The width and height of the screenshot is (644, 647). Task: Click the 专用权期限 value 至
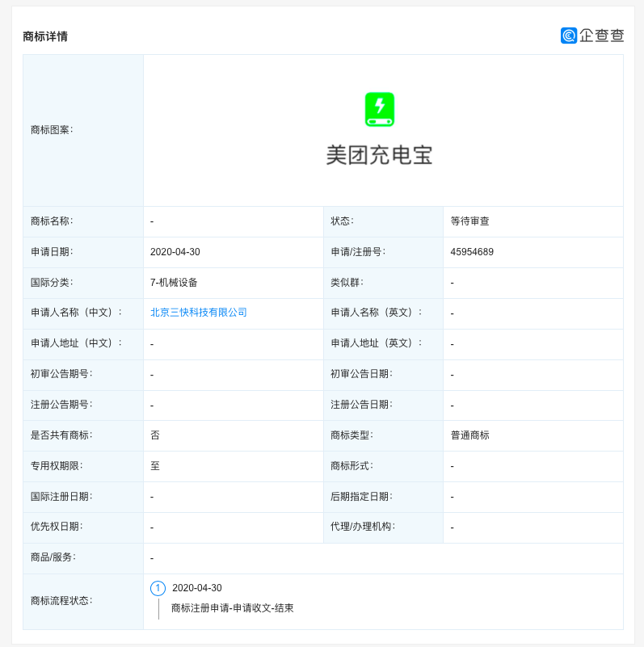155,466
